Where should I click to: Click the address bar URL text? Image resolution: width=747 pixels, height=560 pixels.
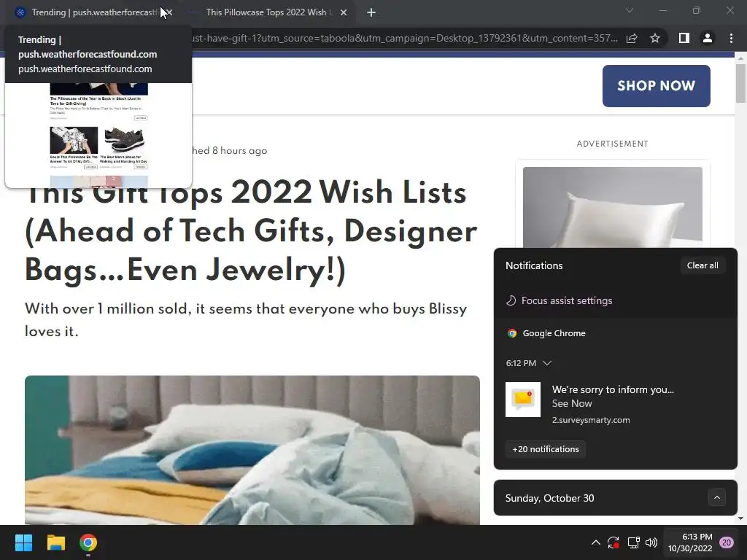click(x=404, y=39)
